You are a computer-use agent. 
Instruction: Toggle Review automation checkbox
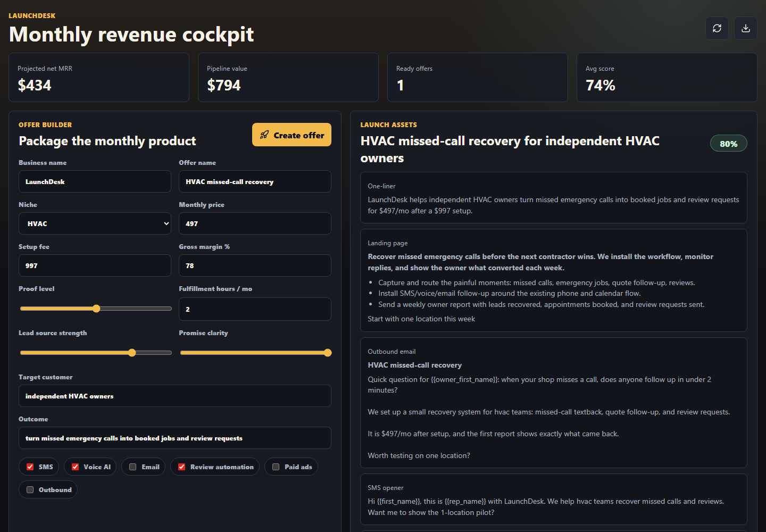click(182, 467)
